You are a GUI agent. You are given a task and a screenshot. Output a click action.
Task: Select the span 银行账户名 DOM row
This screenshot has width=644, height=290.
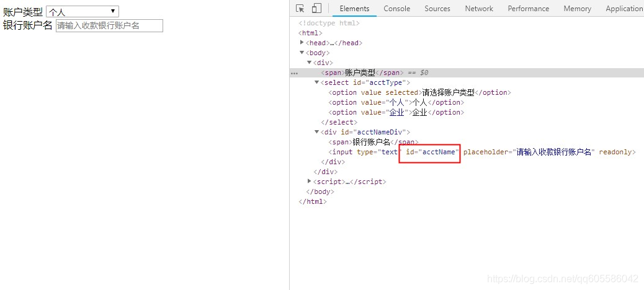click(373, 142)
